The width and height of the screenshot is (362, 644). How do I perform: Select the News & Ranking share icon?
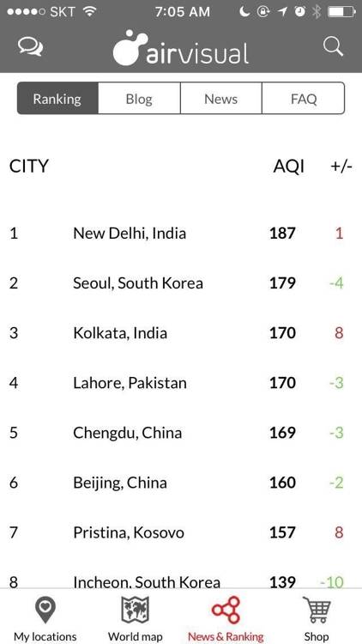pyautogui.click(x=226, y=610)
